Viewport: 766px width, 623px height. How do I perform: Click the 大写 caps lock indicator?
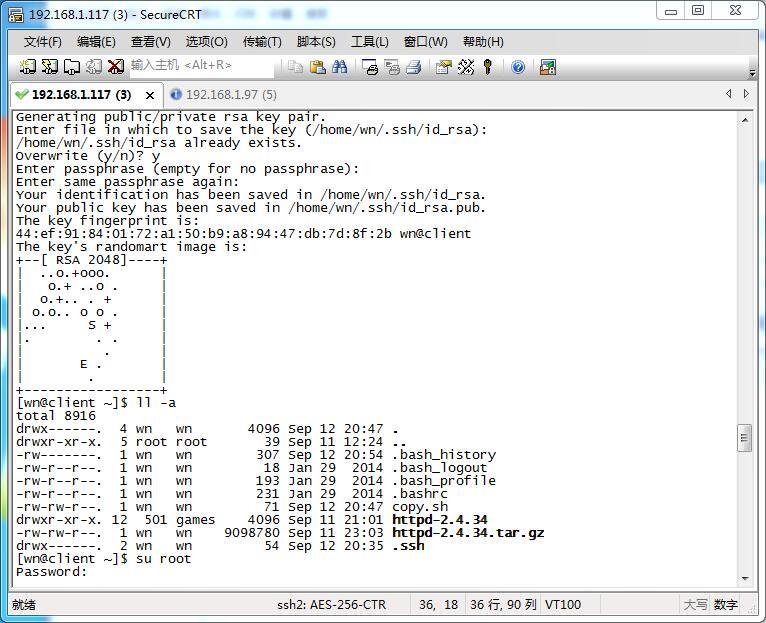pos(695,605)
